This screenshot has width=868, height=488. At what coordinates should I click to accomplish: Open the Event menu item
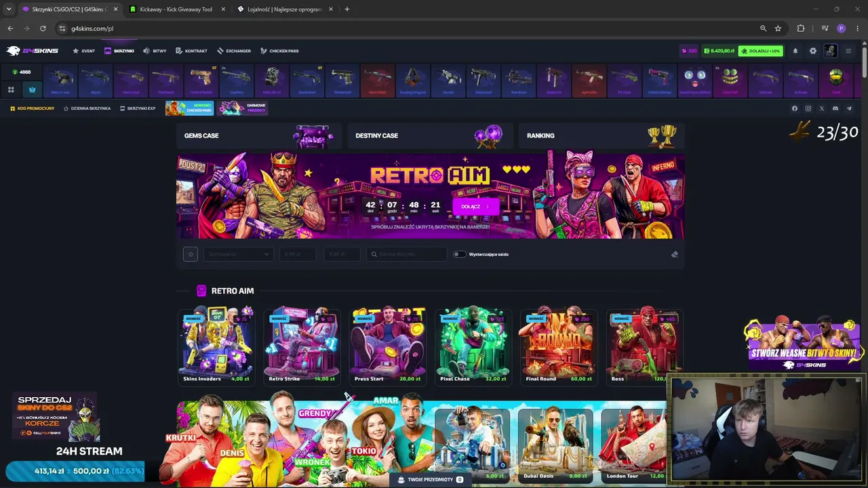point(84,51)
